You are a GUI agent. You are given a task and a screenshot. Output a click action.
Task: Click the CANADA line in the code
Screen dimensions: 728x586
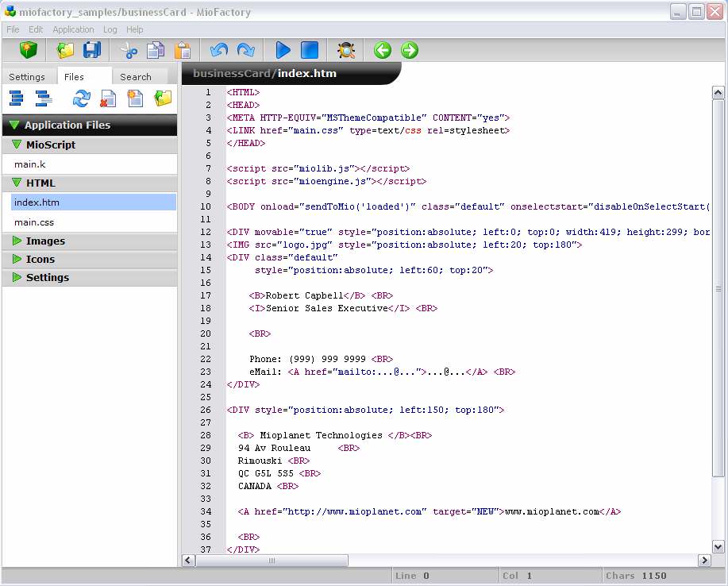click(268, 486)
